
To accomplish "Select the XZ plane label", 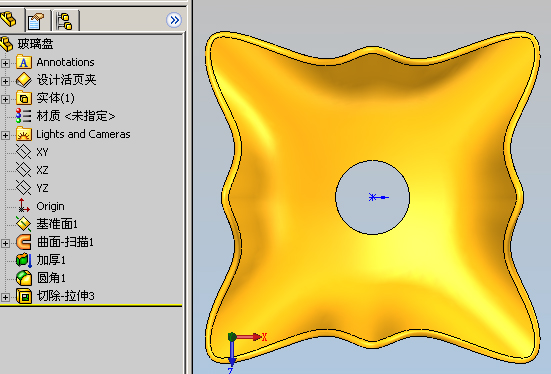I will [x=43, y=170].
